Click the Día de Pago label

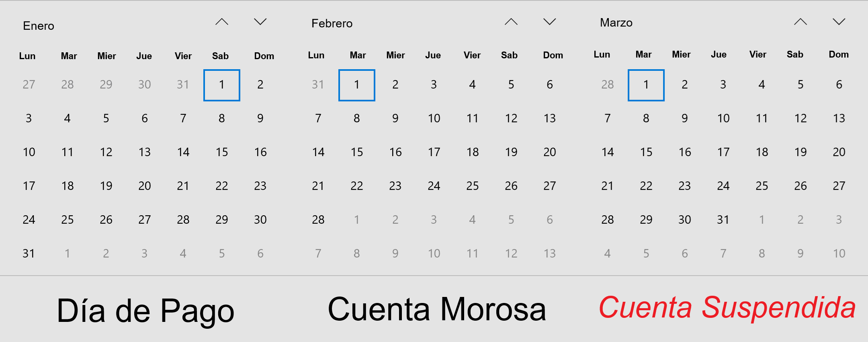pos(145,311)
